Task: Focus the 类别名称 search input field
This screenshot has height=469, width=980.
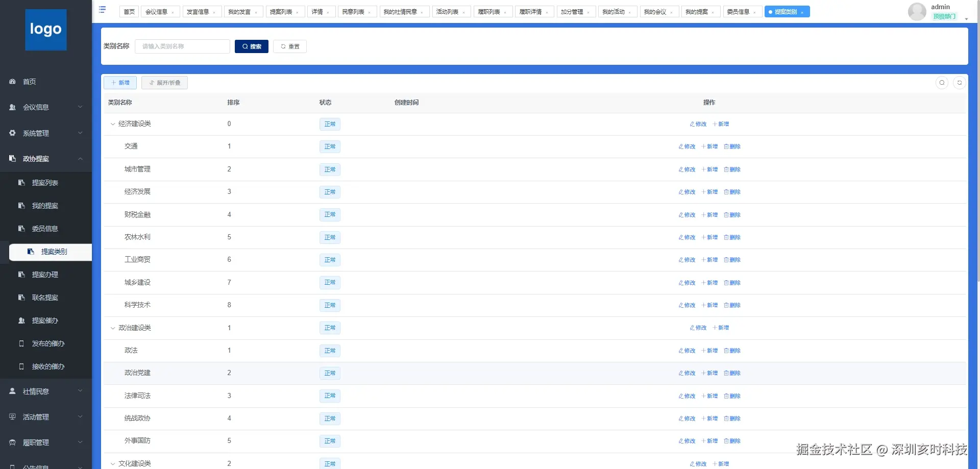Action: (x=182, y=46)
